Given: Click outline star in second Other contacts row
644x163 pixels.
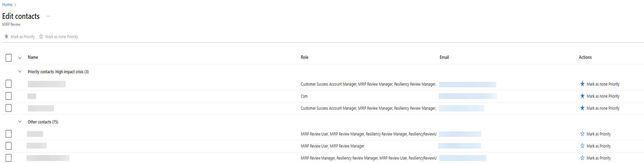Looking at the screenshot, I should click(582, 146).
